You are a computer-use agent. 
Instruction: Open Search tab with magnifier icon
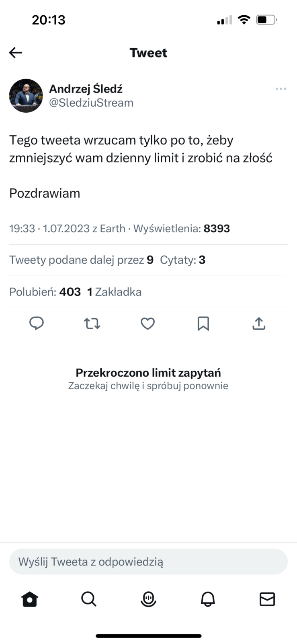point(89,599)
